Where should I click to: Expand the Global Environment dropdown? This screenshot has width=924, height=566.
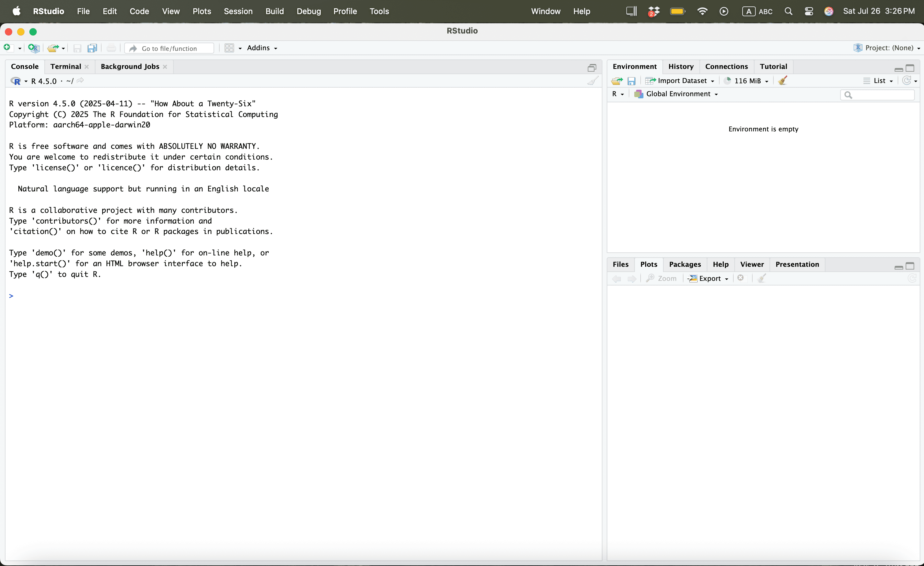click(x=678, y=94)
